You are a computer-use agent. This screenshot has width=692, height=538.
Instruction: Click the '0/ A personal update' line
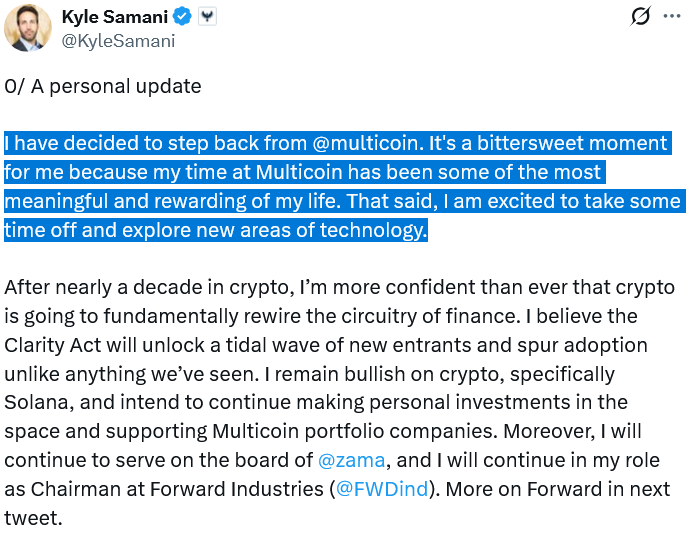tap(103, 86)
